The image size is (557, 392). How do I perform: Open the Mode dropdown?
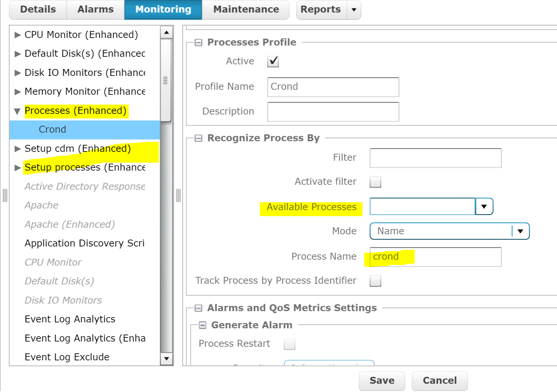point(520,231)
